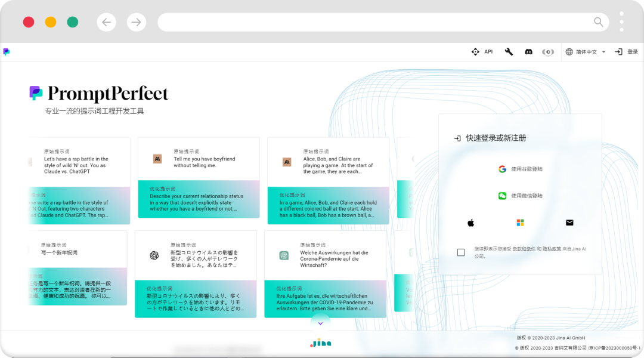This screenshot has width=644, height=358.
Task: Sign in with Google 使用谷歌登陆
Action: pyautogui.click(x=521, y=169)
